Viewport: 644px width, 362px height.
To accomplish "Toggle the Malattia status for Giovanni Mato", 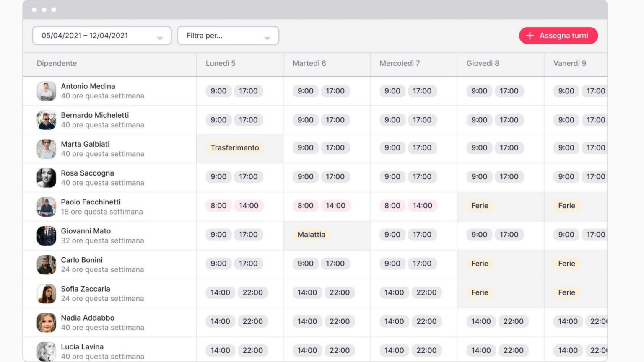I will coord(311,235).
